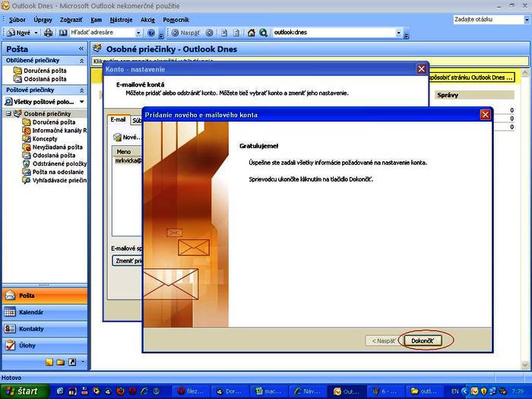The image size is (532, 399).
Task: Click the blue Help question mark icon
Action: click(x=151, y=33)
